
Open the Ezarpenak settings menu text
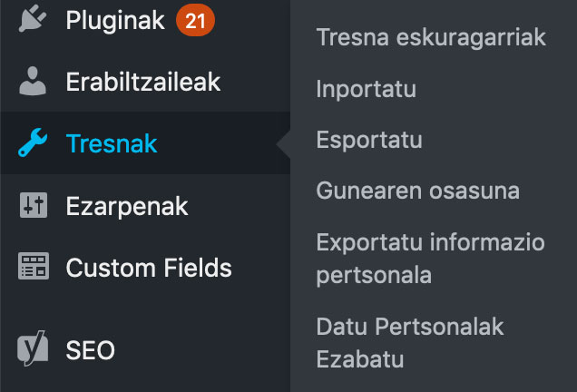coord(127,207)
